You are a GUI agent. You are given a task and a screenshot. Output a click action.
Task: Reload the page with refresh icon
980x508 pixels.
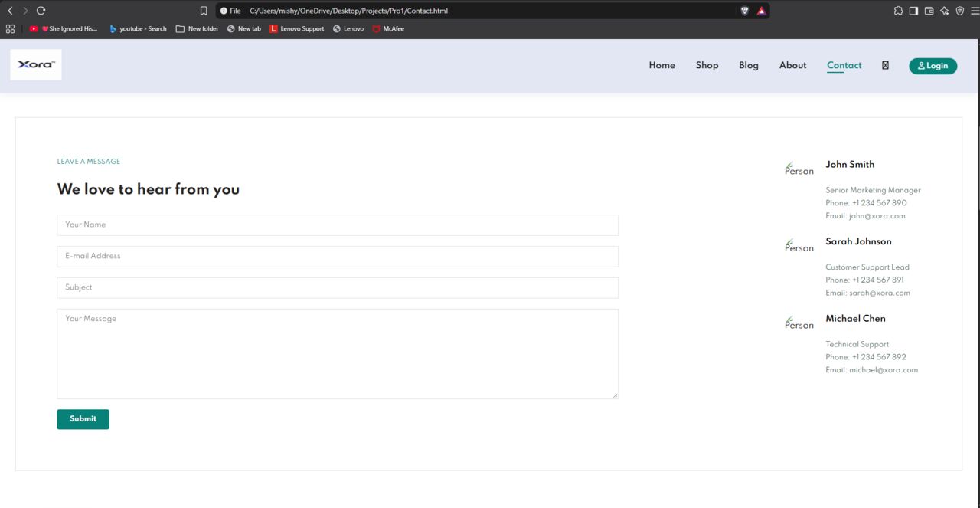[41, 11]
